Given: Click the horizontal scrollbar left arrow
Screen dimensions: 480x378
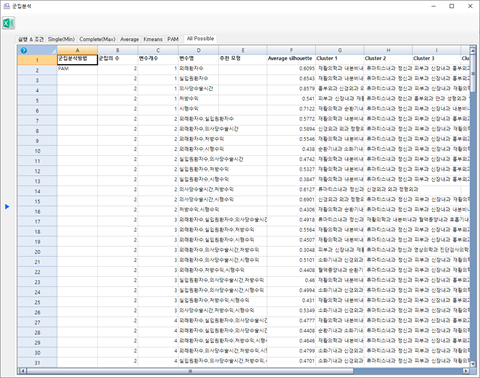Looking at the screenshot, I should [22, 371].
